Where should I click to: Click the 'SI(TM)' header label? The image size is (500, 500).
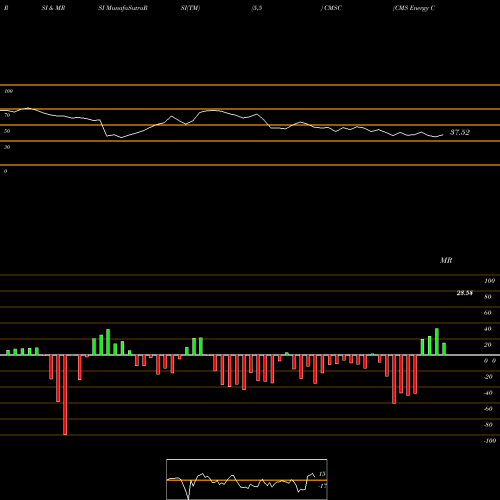pos(190,8)
